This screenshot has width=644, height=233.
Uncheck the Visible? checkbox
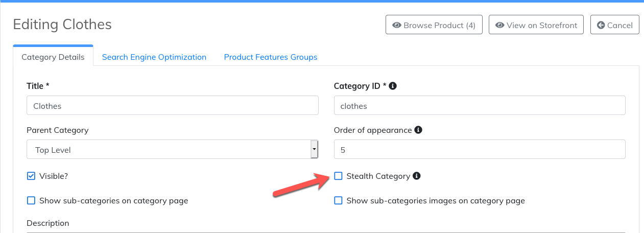click(x=31, y=176)
